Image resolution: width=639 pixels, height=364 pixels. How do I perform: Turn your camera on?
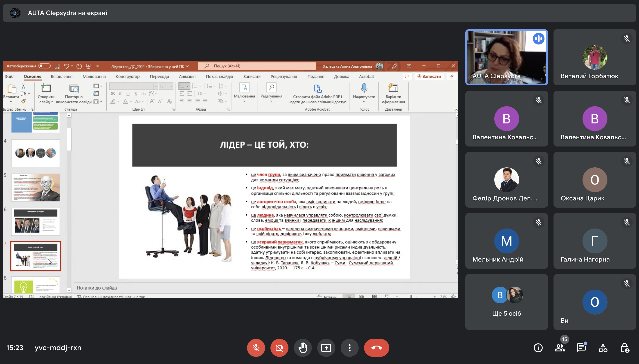(279, 348)
